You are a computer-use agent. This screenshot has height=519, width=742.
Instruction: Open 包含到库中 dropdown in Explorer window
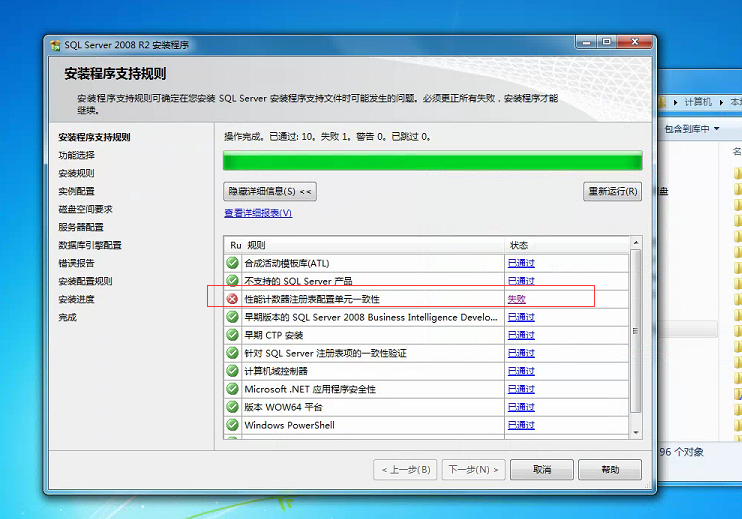(x=691, y=129)
